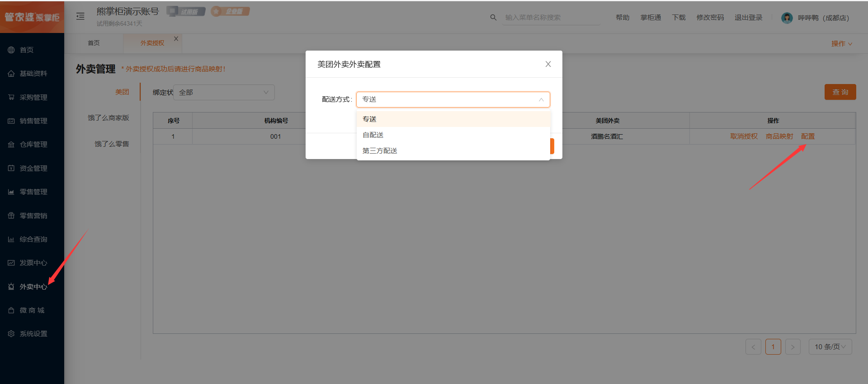This screenshot has height=384, width=868.
Task: Click the 微商城 bag icon
Action: [11, 310]
